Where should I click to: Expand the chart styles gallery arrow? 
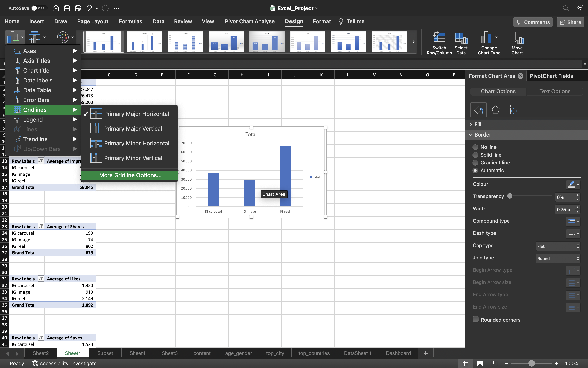[x=414, y=42]
